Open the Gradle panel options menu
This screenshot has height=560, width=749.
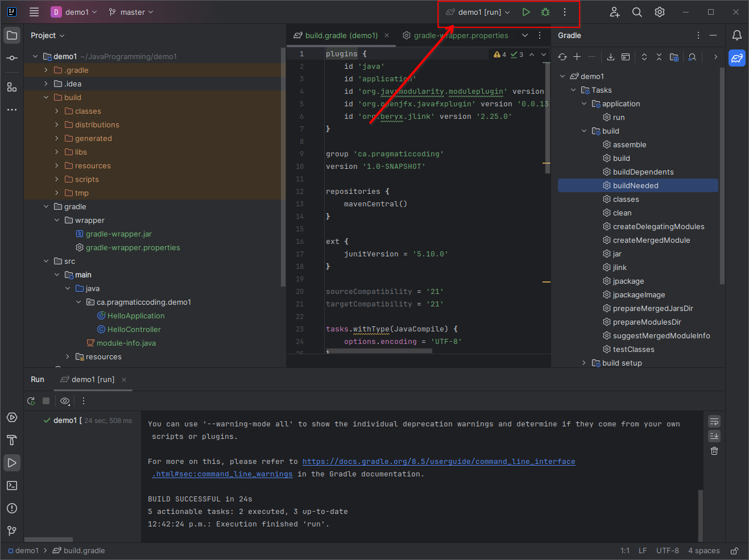(x=698, y=35)
